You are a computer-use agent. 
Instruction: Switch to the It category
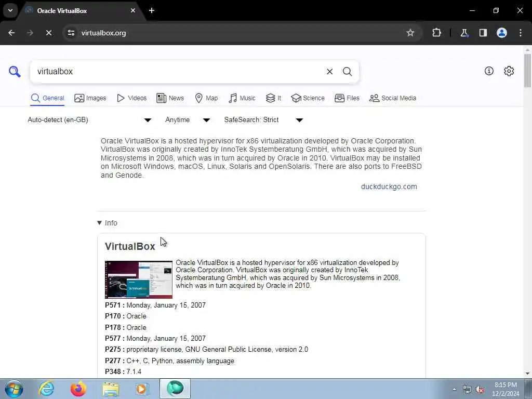coord(273,98)
